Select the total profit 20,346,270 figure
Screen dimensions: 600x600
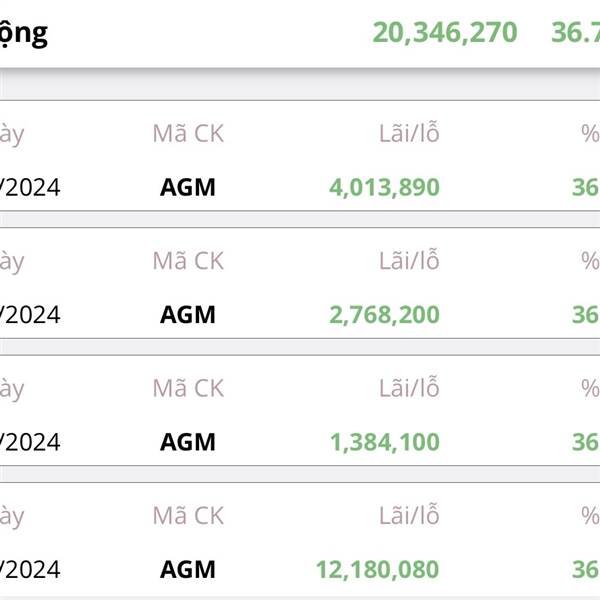coord(445,33)
